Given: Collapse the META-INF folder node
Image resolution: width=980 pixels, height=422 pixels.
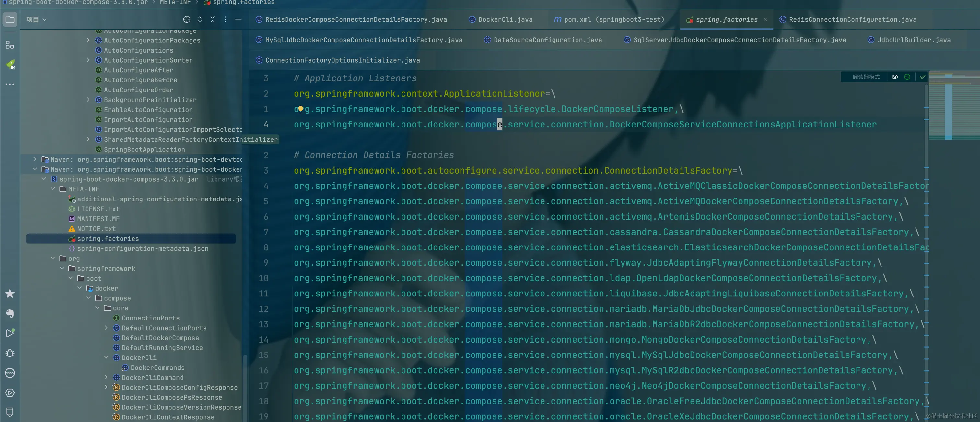Looking at the screenshot, I should coord(53,189).
